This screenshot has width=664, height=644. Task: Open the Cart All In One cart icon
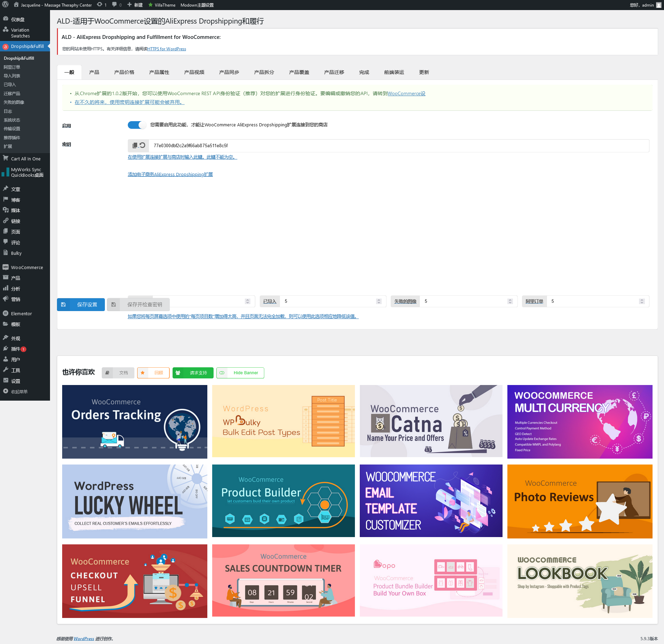click(6, 158)
